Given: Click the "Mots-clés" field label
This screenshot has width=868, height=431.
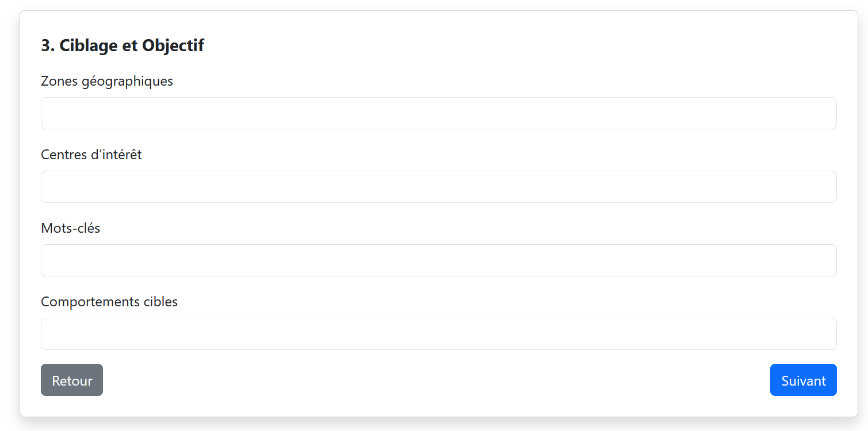Looking at the screenshot, I should click(71, 228).
